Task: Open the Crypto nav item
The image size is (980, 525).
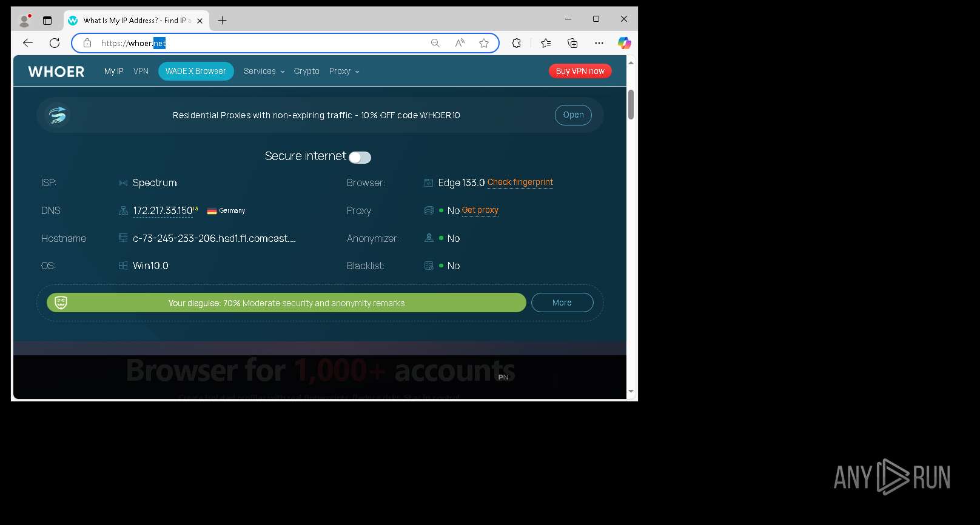Action: 306,71
